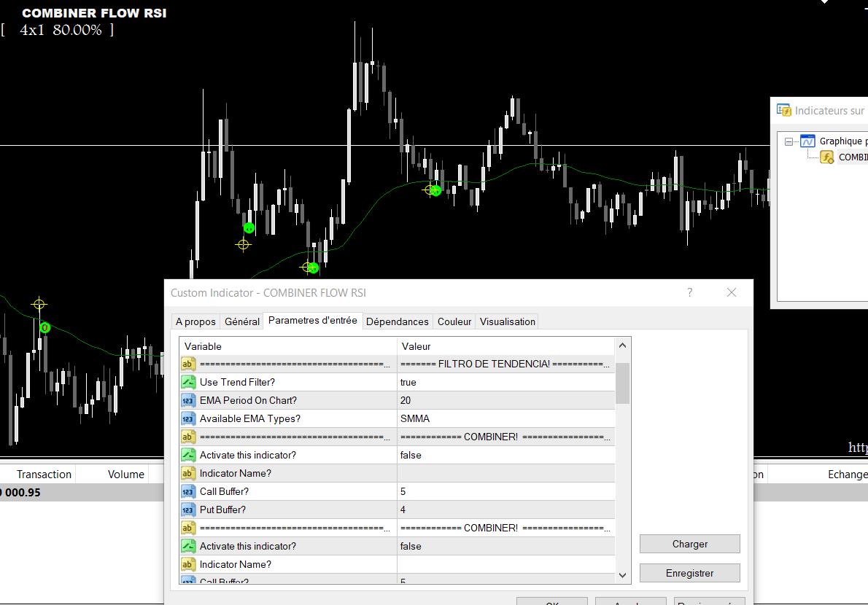Select Put Buffer? value 4

505,510
